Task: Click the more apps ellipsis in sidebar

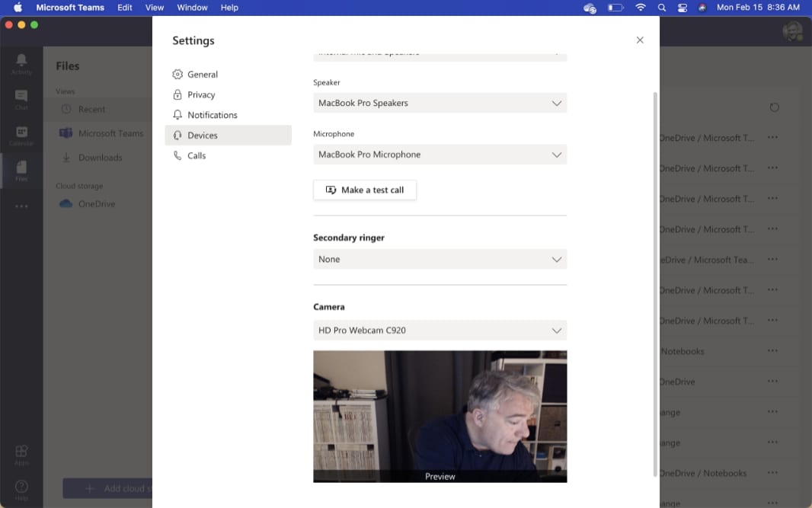Action: 21,206
